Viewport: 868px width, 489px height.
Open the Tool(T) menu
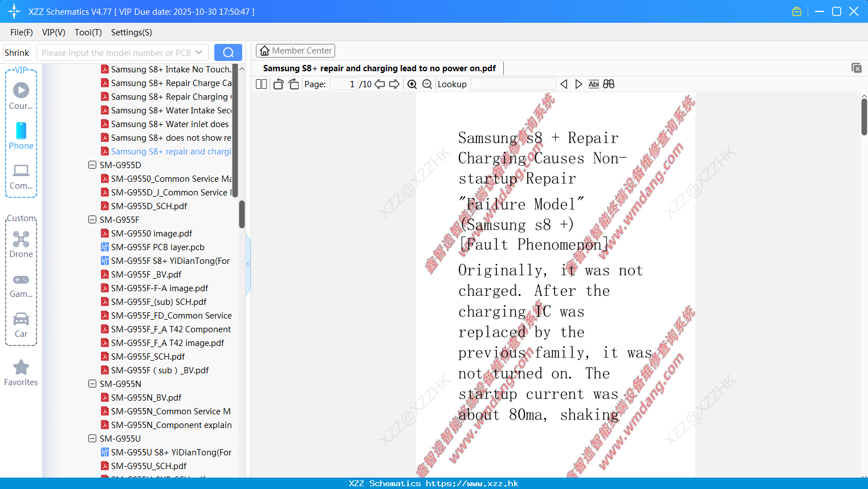point(88,32)
